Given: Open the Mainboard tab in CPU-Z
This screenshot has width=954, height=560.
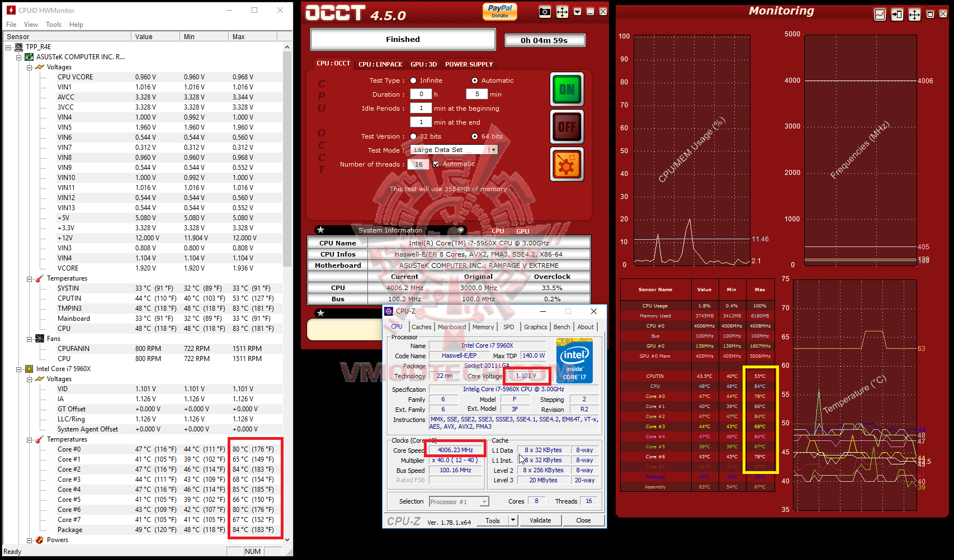Looking at the screenshot, I should click(x=452, y=327).
